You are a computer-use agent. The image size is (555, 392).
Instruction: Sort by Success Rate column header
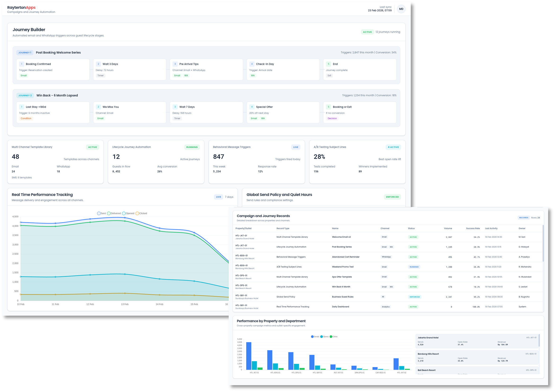click(x=472, y=228)
